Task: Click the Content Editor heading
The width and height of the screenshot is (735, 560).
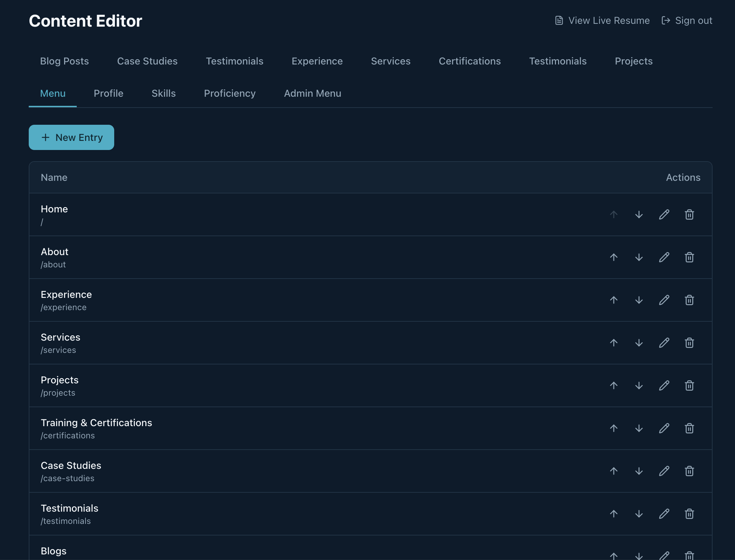Action: 85,21
